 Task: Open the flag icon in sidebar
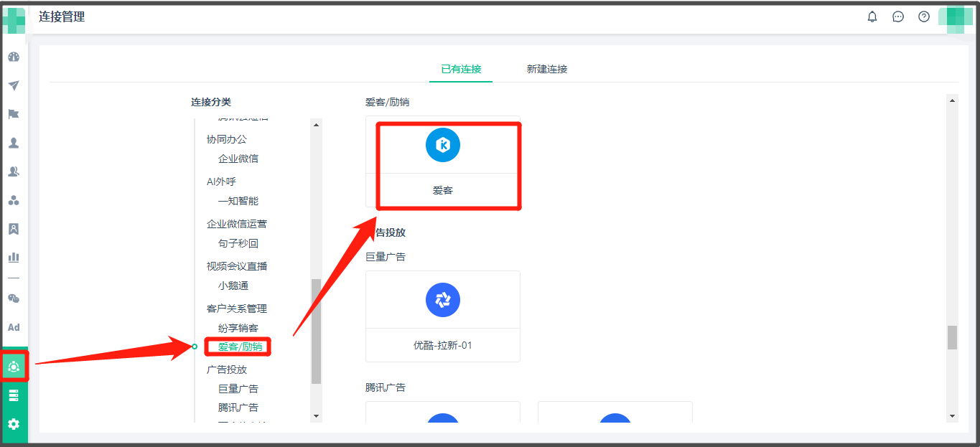click(14, 114)
